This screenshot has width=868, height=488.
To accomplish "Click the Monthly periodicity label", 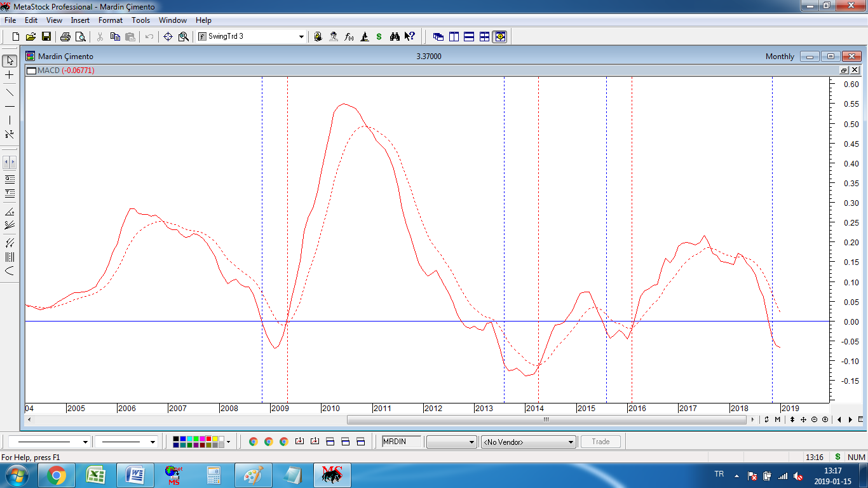I will 780,57.
